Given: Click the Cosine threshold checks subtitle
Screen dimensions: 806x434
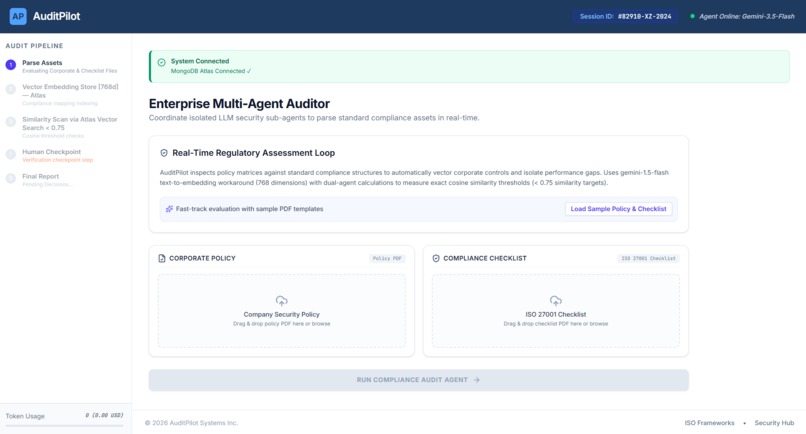Looking at the screenshot, I should pos(53,136).
